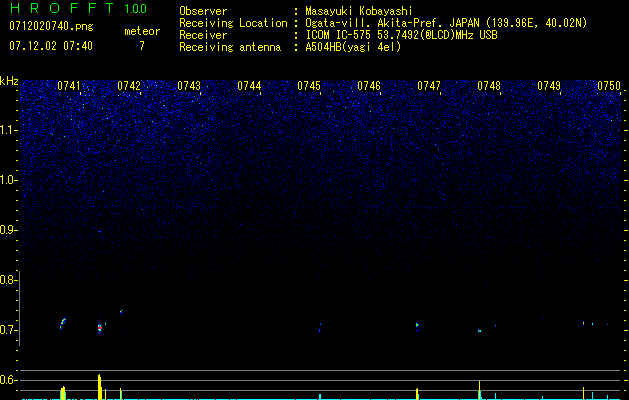This screenshot has width=629, height=400.
Task: Click the HROFFT 1.0.0 title text
Action: pyautogui.click(x=78, y=8)
